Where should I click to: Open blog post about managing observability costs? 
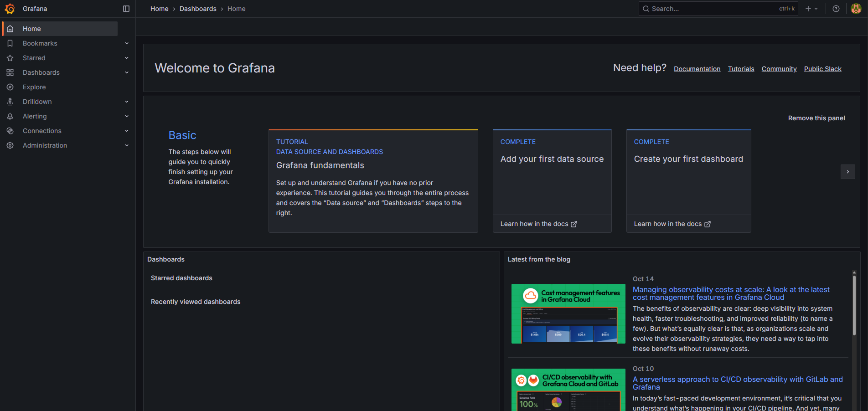(x=731, y=293)
